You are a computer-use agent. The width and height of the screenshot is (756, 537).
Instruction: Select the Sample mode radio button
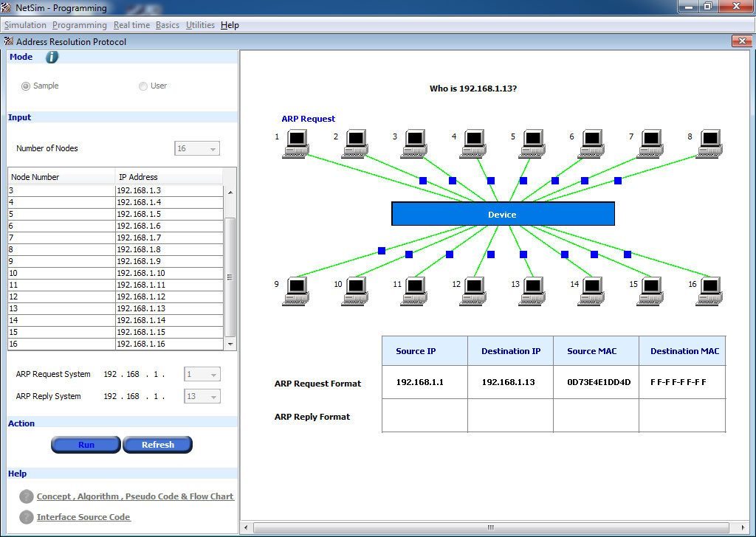click(26, 86)
